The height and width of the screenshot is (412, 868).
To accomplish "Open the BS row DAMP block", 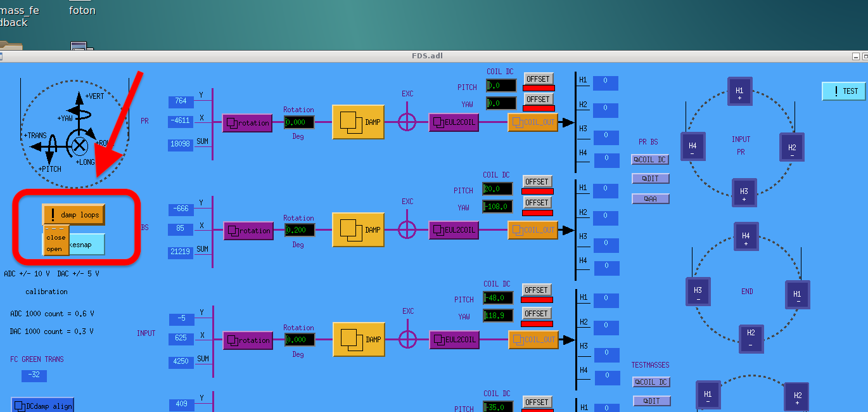I will [x=359, y=230].
